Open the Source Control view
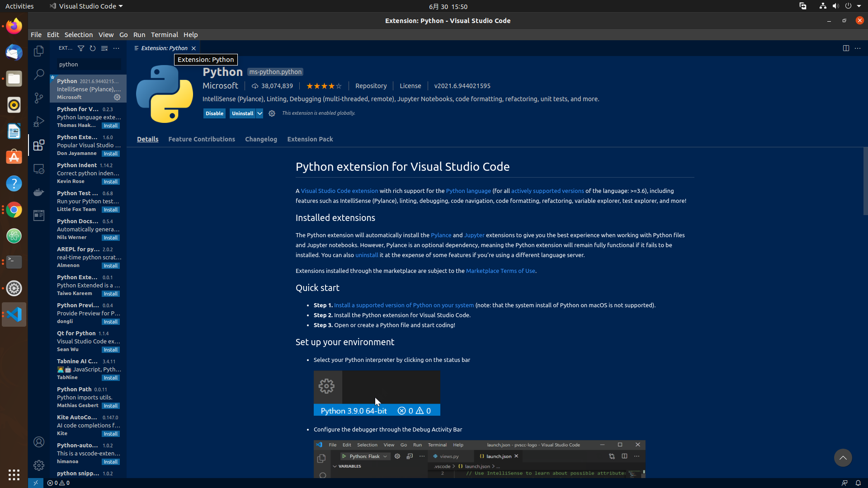This screenshot has height=488, width=868. [39, 98]
